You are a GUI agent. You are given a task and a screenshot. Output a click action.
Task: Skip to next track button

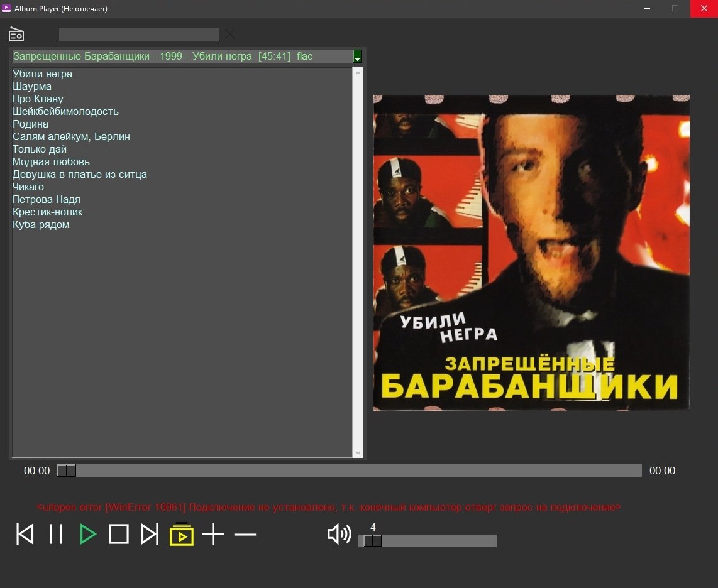pos(150,534)
